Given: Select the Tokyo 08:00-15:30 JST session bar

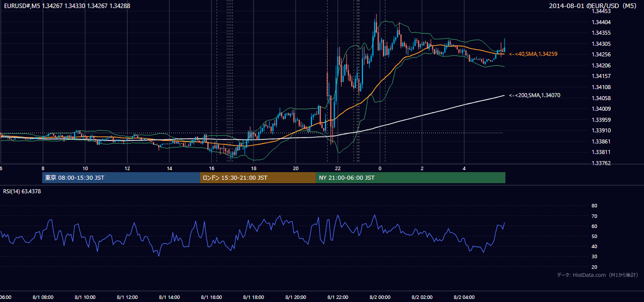Looking at the screenshot, I should tap(121, 178).
